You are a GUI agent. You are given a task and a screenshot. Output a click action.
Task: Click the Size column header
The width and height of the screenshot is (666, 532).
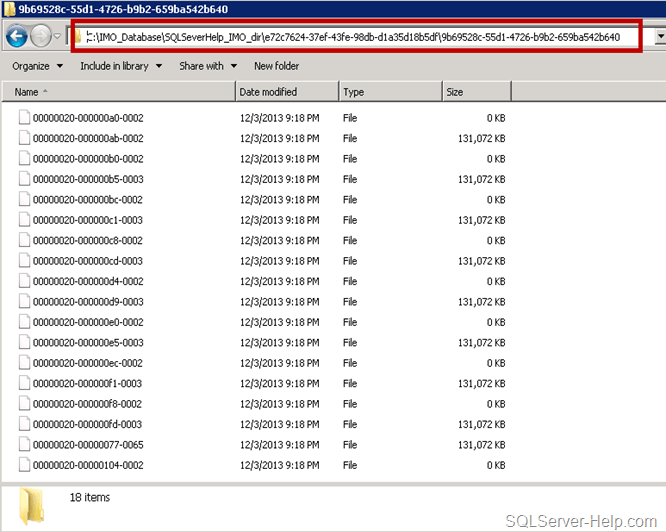(476, 92)
